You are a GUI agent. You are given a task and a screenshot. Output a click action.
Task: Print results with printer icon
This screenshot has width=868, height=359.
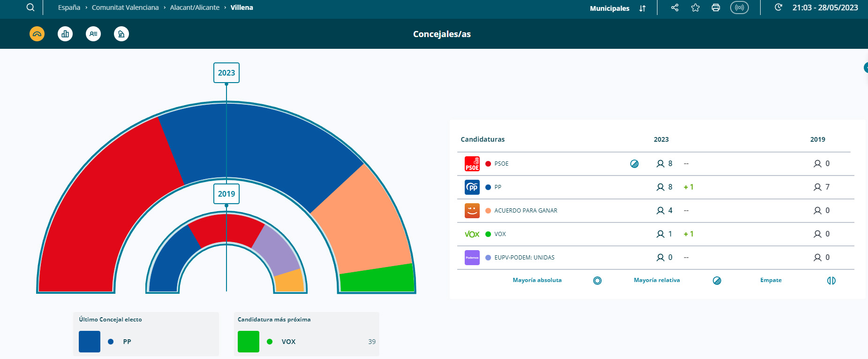tap(716, 8)
